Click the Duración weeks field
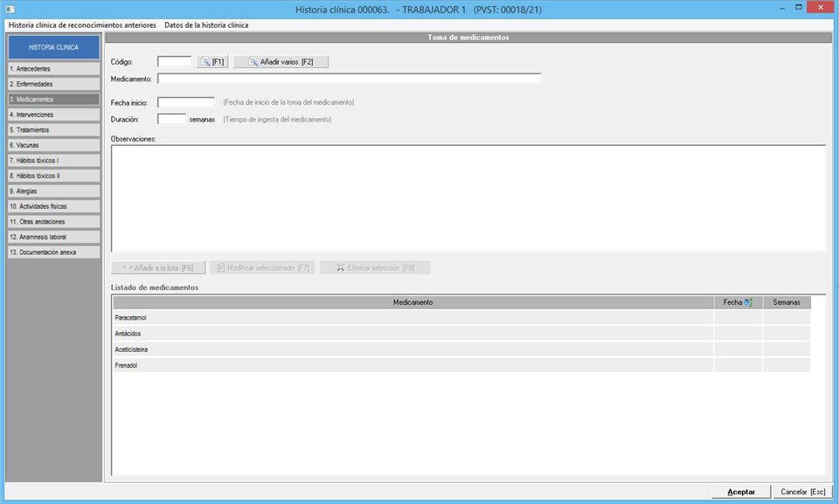 (171, 120)
